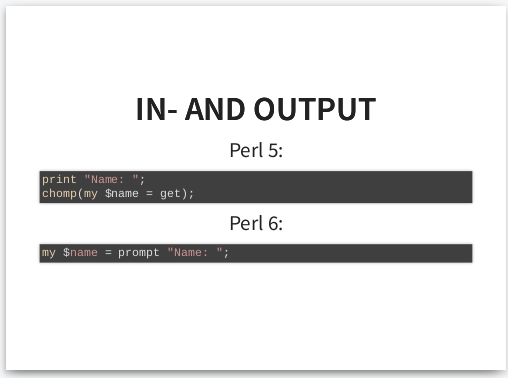This screenshot has height=378, width=508.
Task: Click the Perl 5: label
Action: [256, 150]
